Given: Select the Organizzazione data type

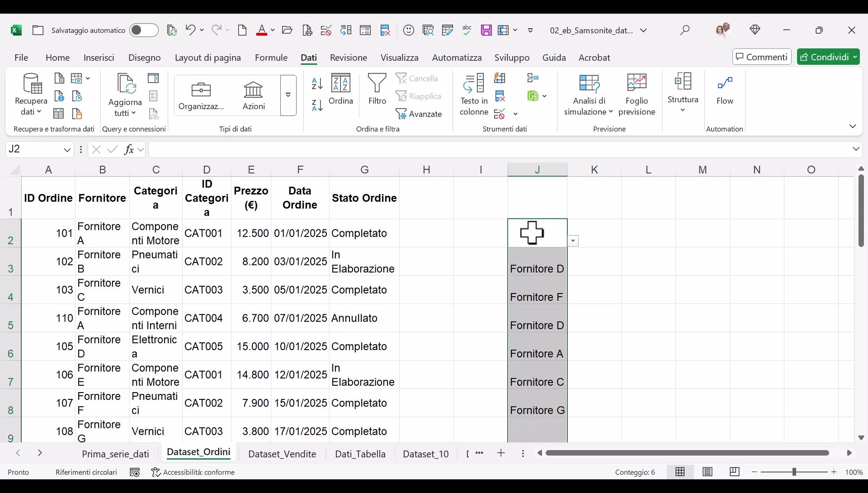Looking at the screenshot, I should pos(201,95).
